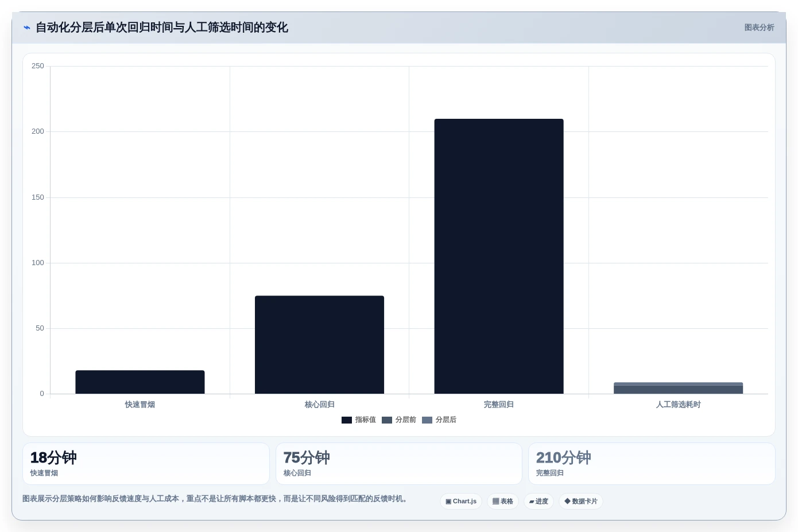Select the 表格 tag chip
The height and width of the screenshot is (532, 798).
[x=503, y=502]
